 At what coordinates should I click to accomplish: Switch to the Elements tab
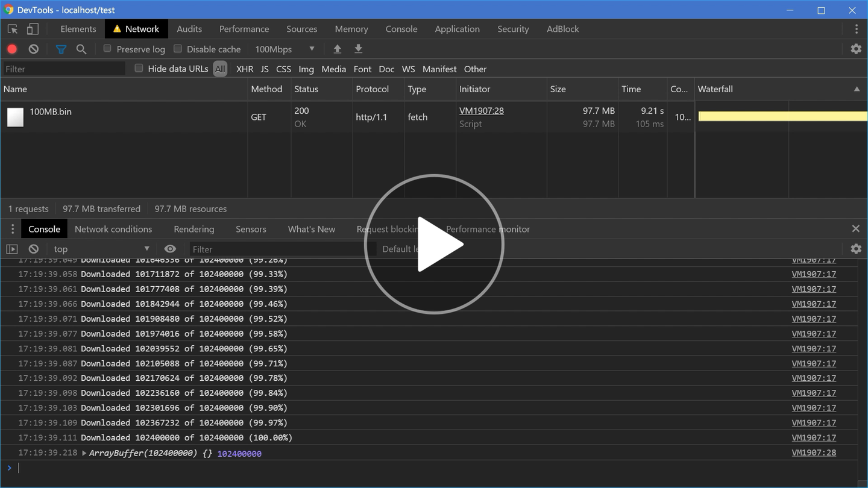pyautogui.click(x=78, y=28)
